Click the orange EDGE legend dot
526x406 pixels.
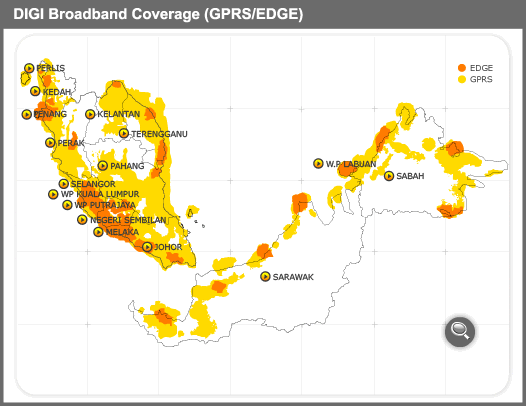[x=462, y=68]
